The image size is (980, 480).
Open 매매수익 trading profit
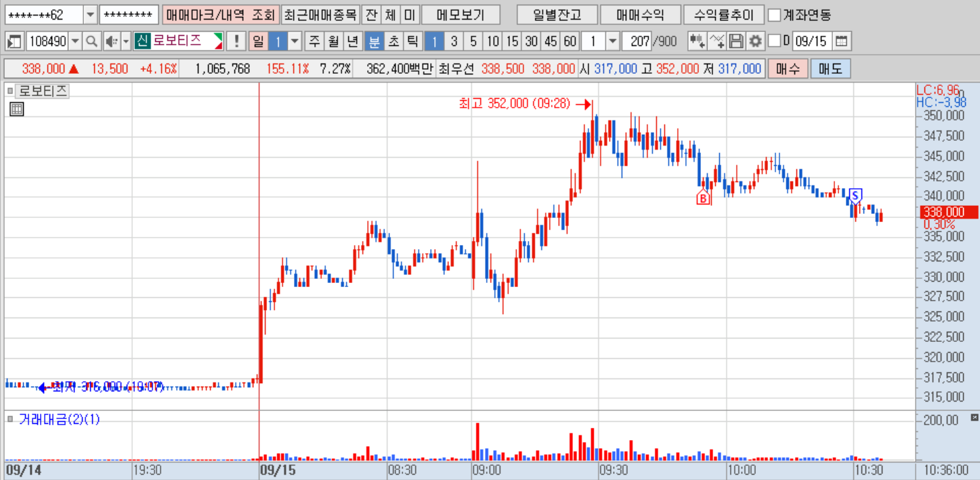[640, 14]
